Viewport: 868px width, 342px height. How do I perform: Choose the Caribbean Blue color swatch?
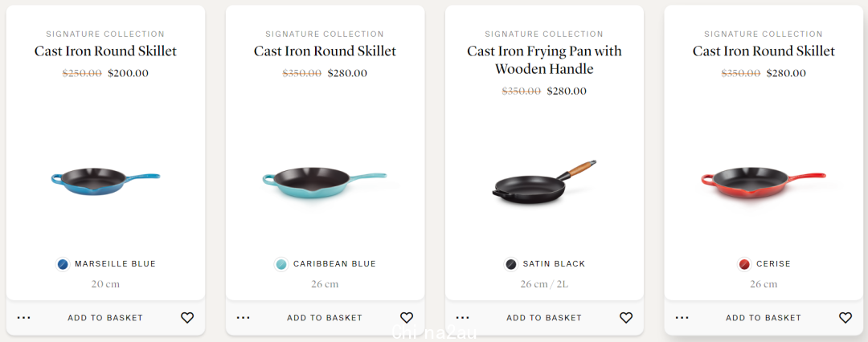281,264
